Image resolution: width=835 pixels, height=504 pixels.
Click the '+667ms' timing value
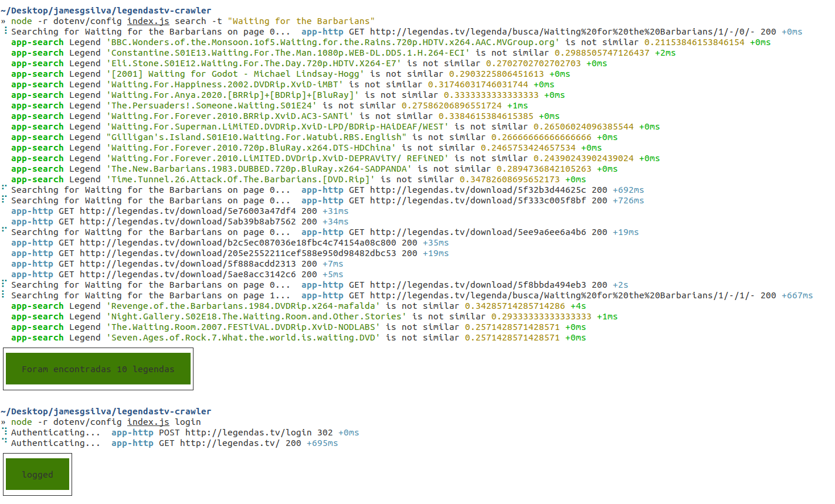(x=797, y=295)
